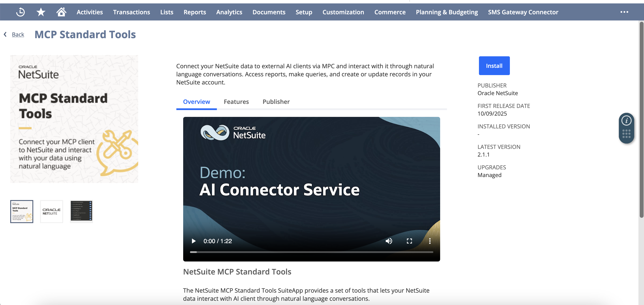Select the dark tools list thumbnail
Image resolution: width=644 pixels, height=305 pixels.
pos(81,212)
